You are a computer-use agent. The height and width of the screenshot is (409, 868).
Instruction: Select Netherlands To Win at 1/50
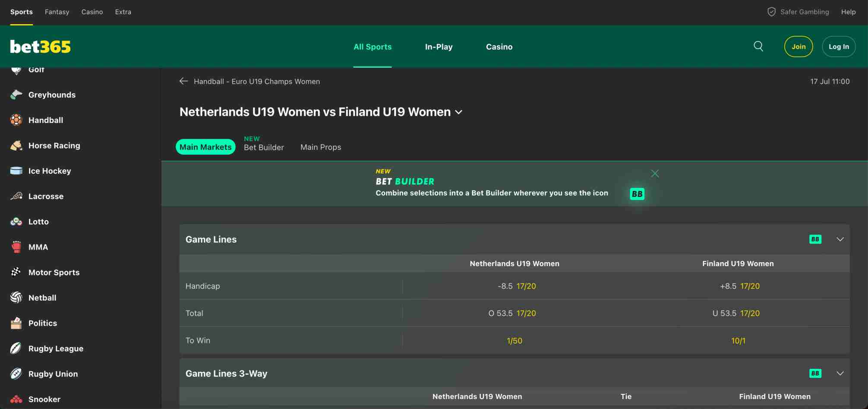514,340
